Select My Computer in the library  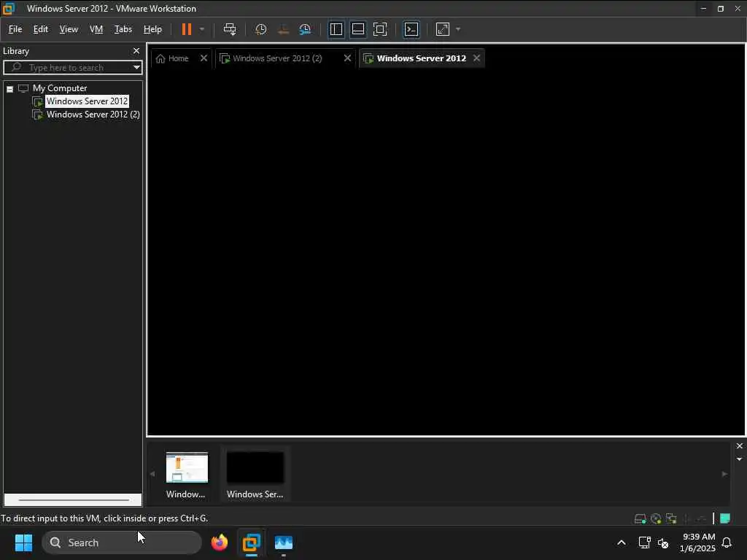(x=60, y=88)
